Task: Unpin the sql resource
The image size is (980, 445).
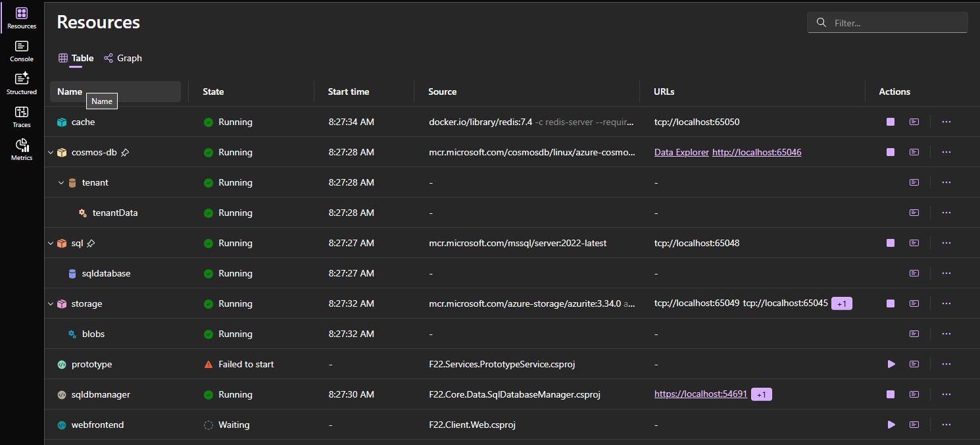Action: (x=91, y=243)
